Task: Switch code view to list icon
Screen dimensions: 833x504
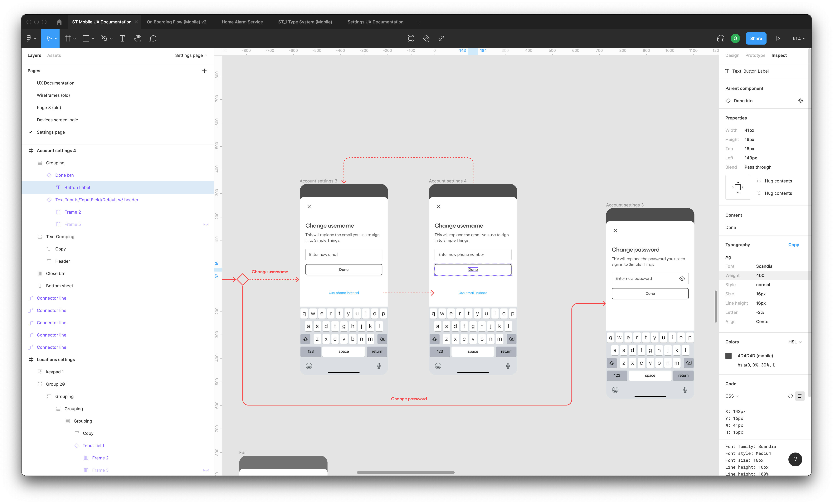Action: pos(800,396)
